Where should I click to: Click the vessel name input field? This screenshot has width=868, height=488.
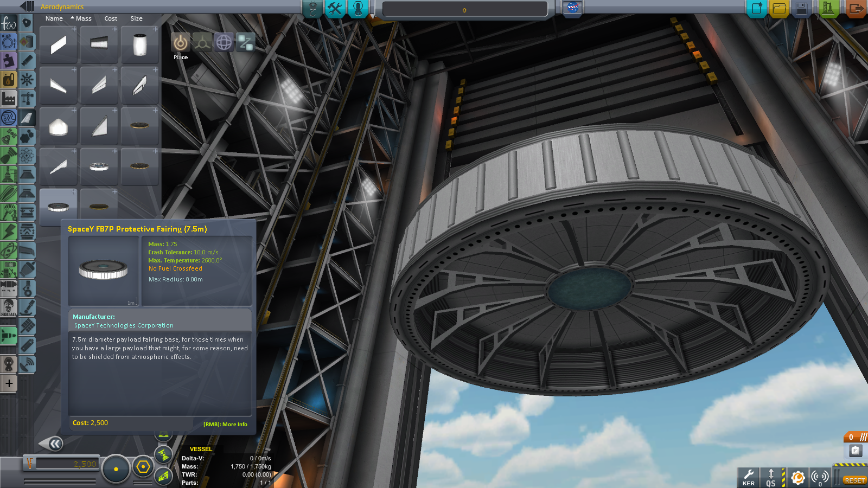pos(465,10)
